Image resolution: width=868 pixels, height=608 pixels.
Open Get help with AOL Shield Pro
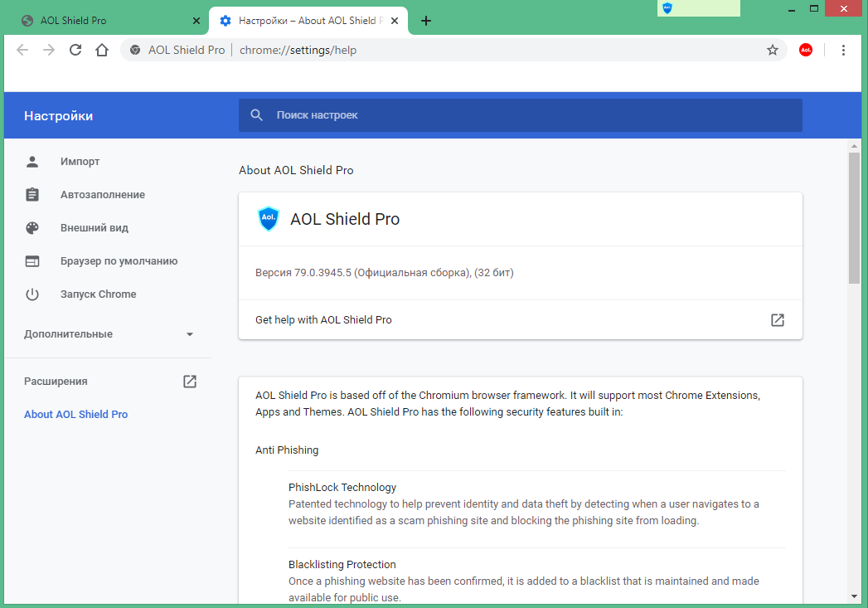[x=521, y=319]
